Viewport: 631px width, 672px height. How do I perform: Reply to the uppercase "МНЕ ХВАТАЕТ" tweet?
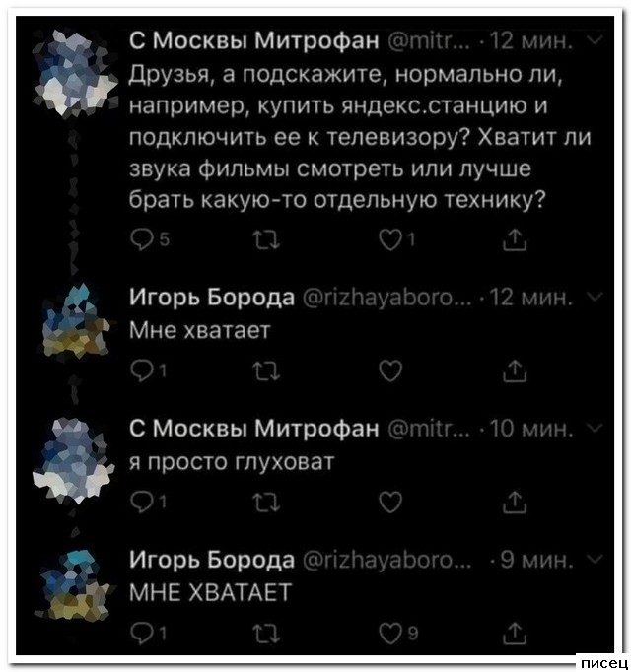tap(139, 633)
